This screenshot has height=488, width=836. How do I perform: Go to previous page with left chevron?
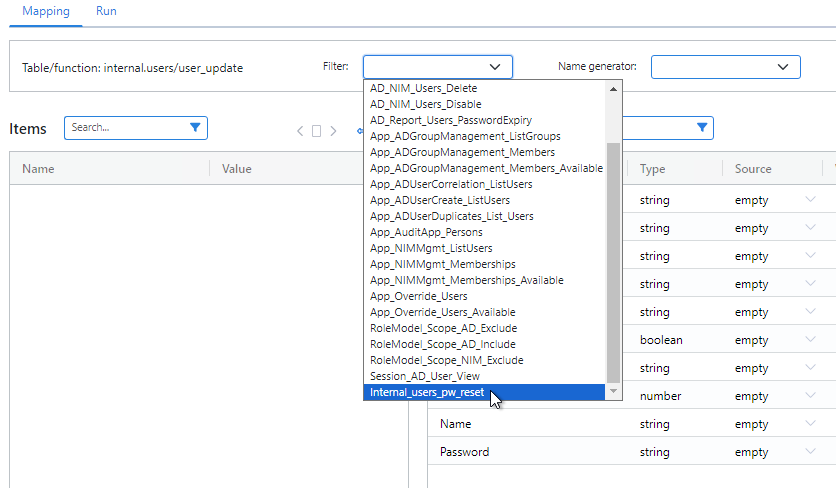click(299, 131)
